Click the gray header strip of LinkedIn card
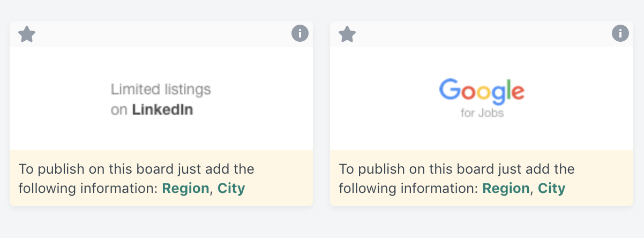Viewport: 644px width, 238px height. 161,34
